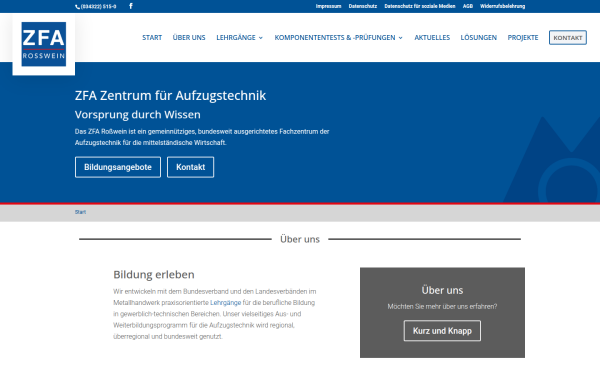This screenshot has height=375, width=600.
Task: Click the Kontakt button in hero banner
Action: click(x=191, y=167)
